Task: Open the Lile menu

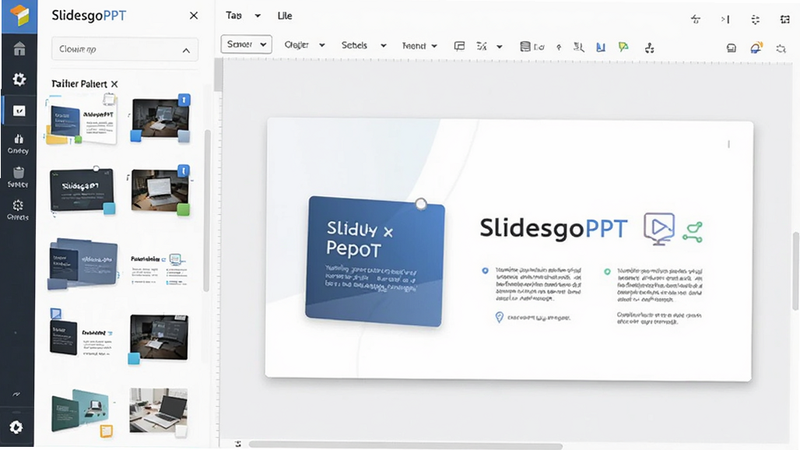Action: tap(285, 16)
